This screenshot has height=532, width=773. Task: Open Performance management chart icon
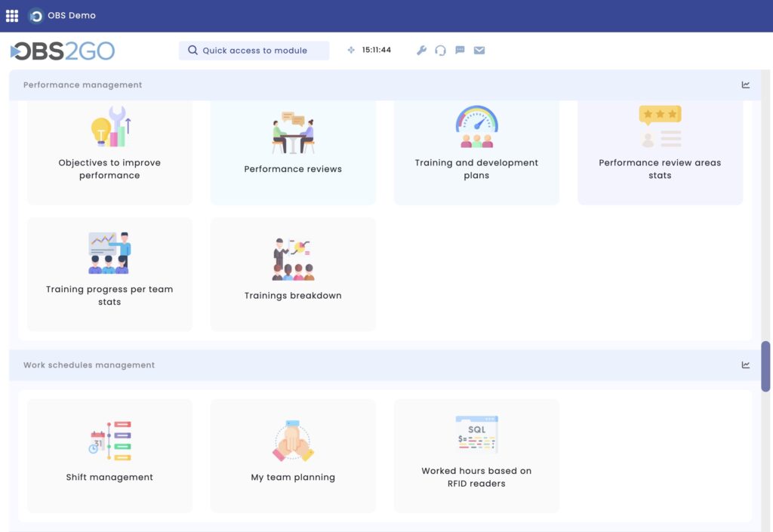click(745, 85)
